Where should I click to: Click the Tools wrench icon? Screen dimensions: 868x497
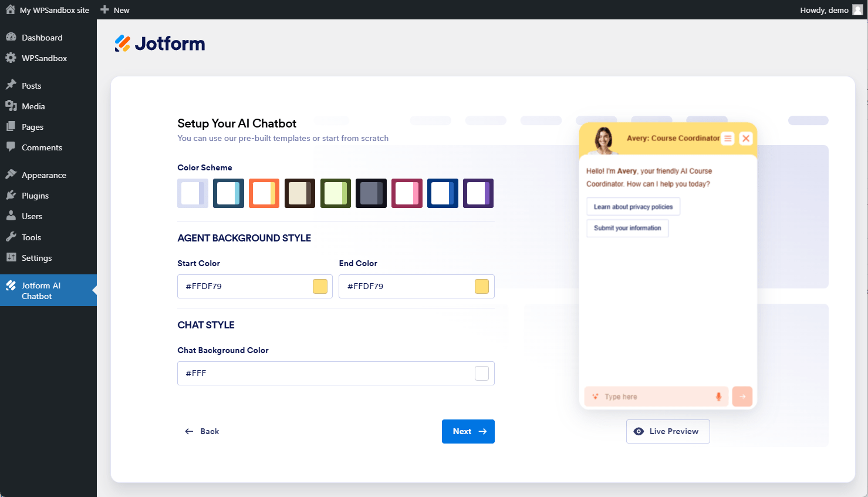pos(11,237)
